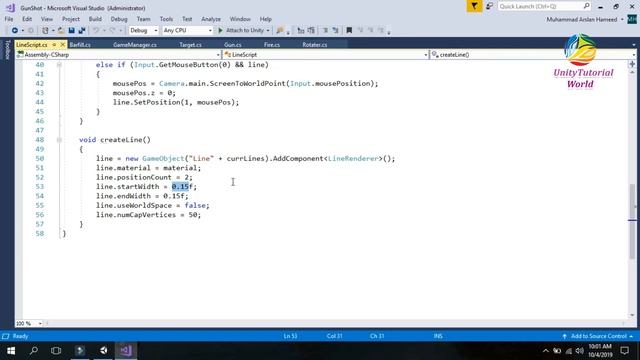Click the Decrease Indent toolbar icon
The height and width of the screenshot is (360, 640).
click(325, 31)
